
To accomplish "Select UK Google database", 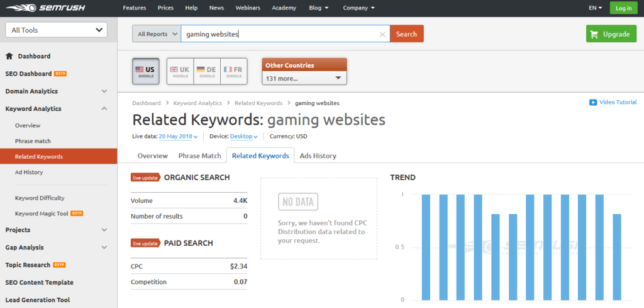I will pos(180,72).
